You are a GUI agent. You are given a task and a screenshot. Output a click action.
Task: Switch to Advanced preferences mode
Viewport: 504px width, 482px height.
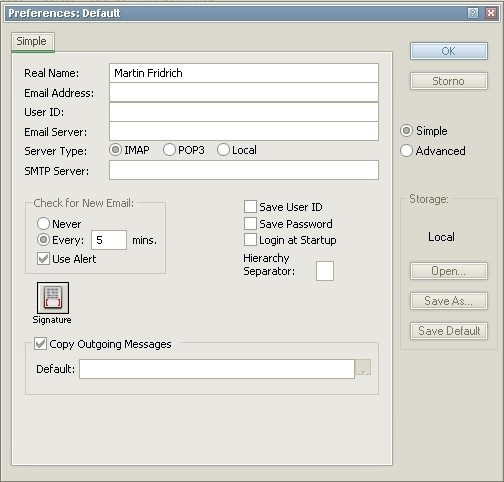[x=406, y=151]
